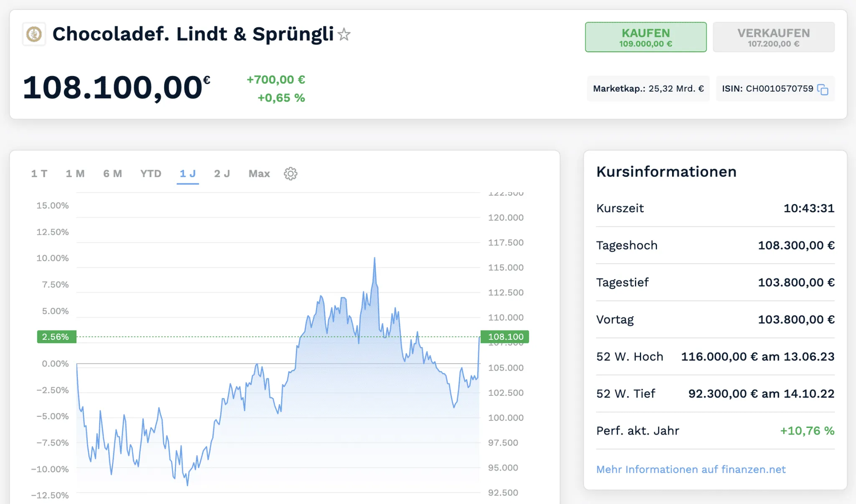Open Mehr Informationen auf finanzen.net link

pyautogui.click(x=691, y=469)
